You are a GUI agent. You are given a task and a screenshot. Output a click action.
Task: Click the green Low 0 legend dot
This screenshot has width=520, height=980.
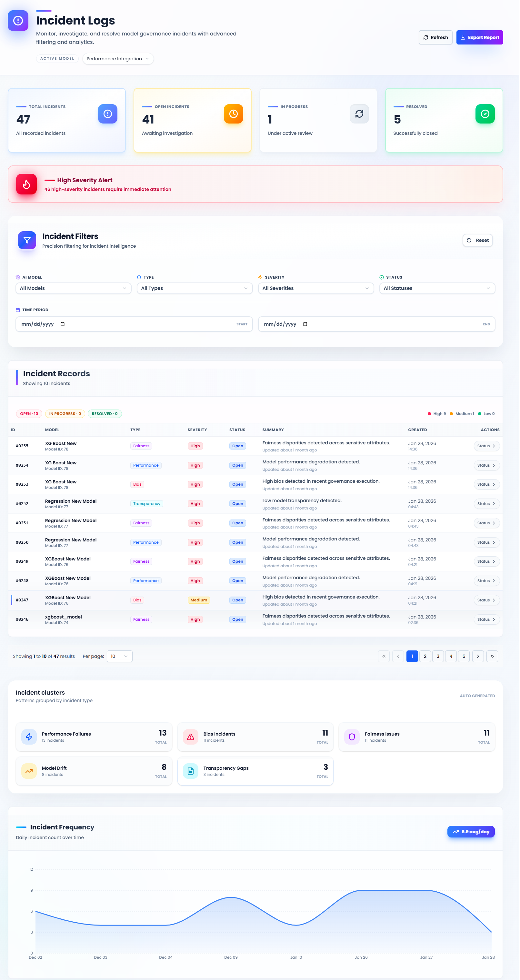coord(480,414)
